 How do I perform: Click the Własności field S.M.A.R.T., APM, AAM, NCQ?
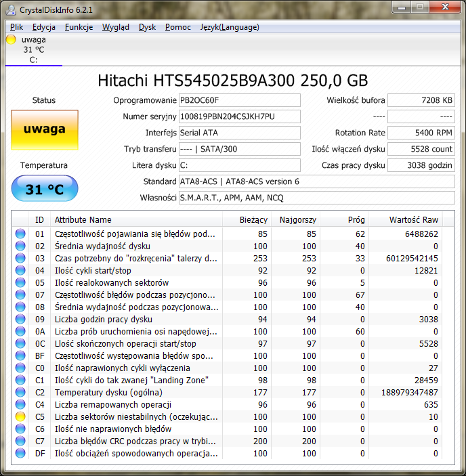(316, 198)
